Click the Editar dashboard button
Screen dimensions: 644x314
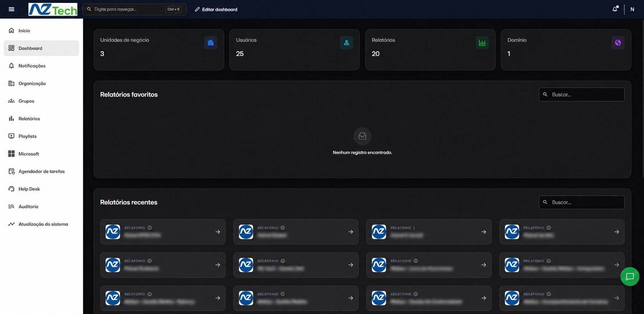pyautogui.click(x=216, y=9)
